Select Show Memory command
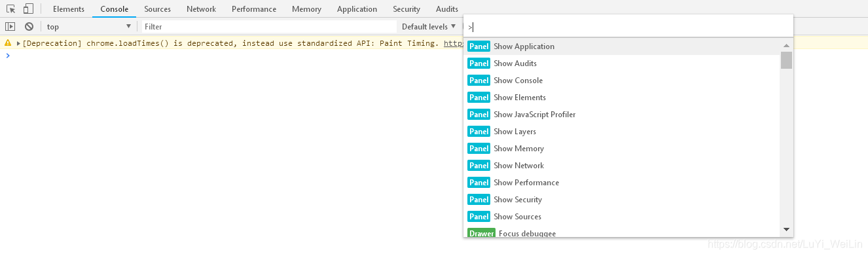The image size is (868, 256). pyautogui.click(x=623, y=149)
